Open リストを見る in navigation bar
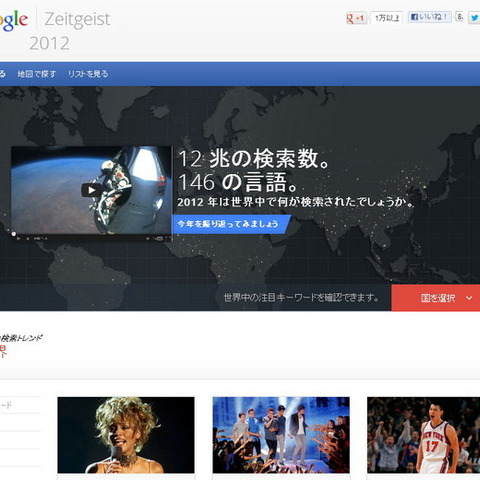The width and height of the screenshot is (480, 480). coord(88,74)
